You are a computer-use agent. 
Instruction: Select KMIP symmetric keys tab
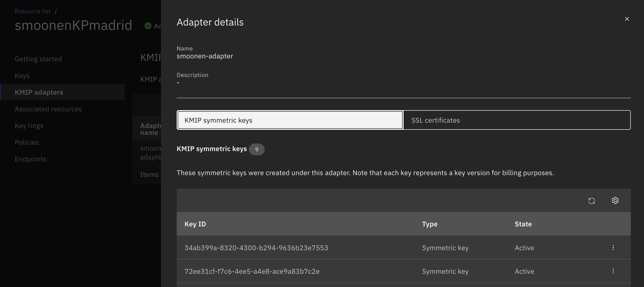click(x=290, y=120)
